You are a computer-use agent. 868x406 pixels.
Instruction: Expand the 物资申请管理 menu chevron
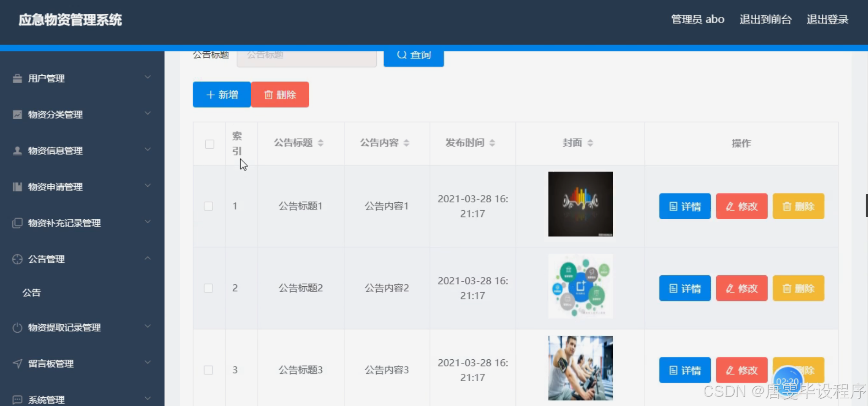click(148, 186)
